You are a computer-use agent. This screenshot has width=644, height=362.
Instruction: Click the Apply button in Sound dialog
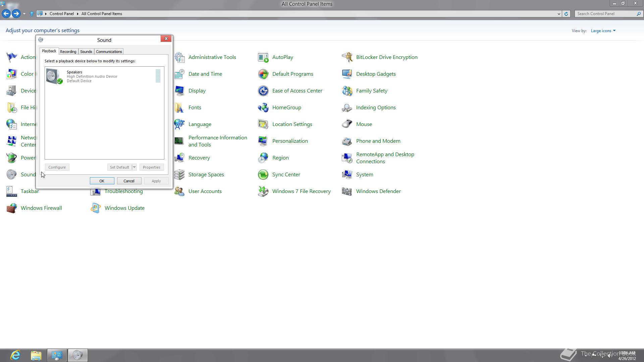(x=156, y=181)
